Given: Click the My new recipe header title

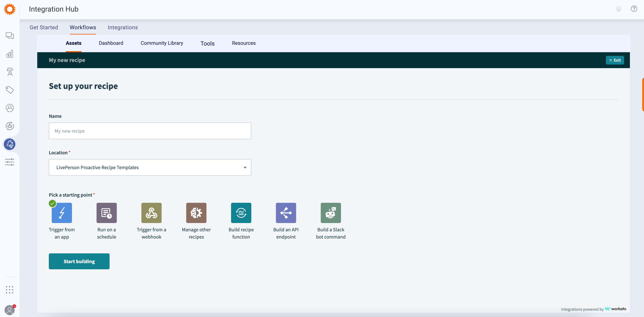Looking at the screenshot, I should 67,60.
